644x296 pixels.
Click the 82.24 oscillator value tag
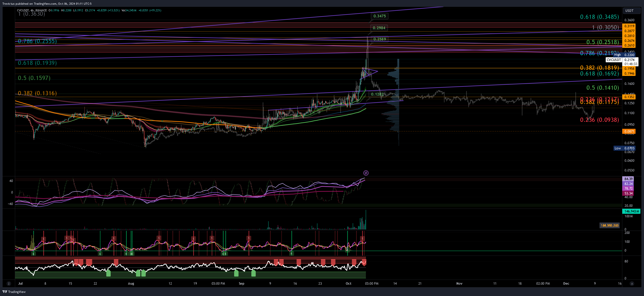pos(628,184)
